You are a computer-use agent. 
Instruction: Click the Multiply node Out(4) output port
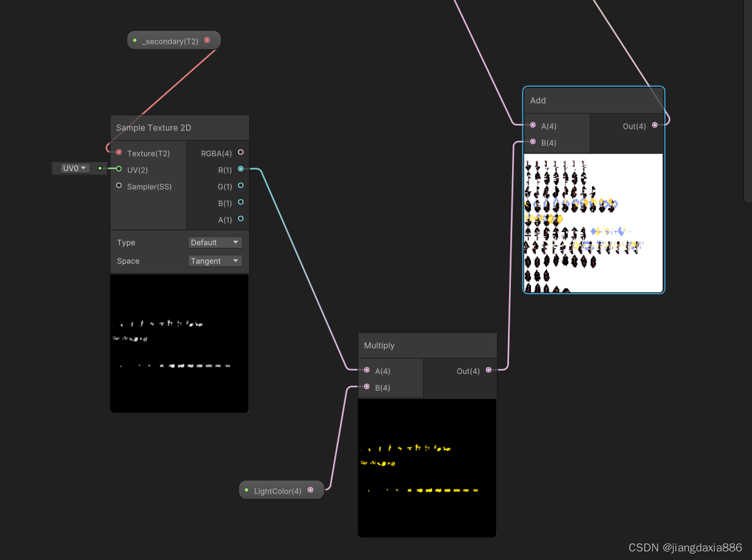488,370
